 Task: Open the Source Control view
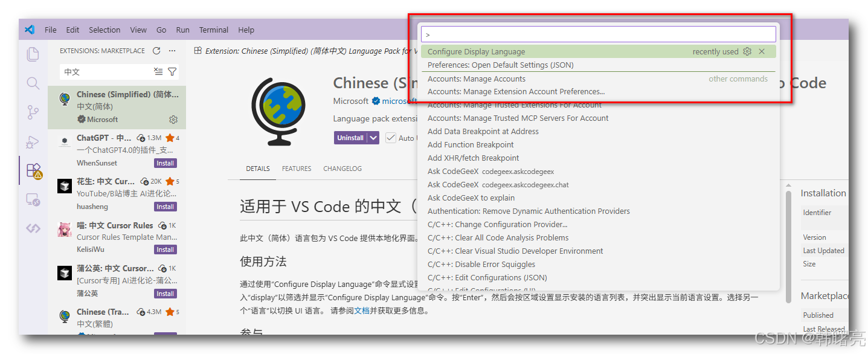coord(33,112)
